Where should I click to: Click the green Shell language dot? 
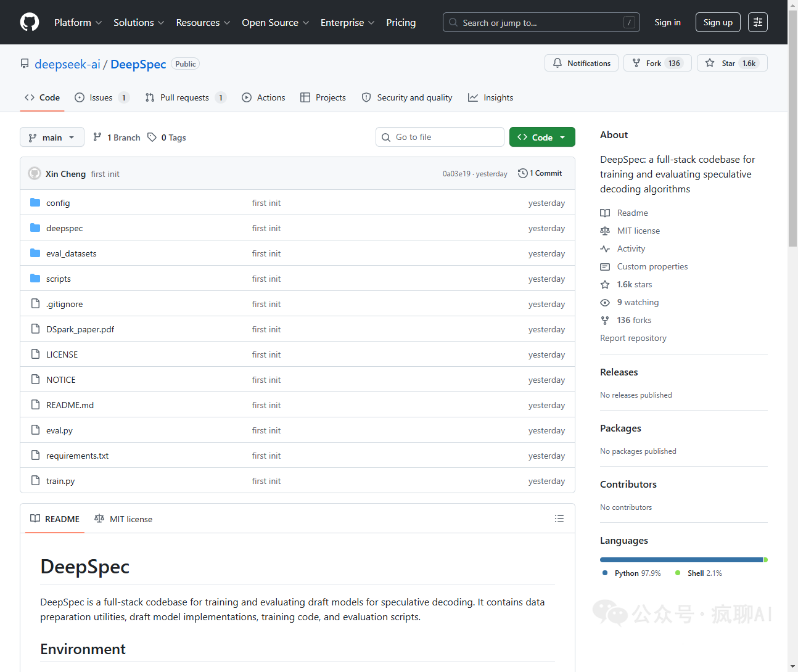point(678,573)
